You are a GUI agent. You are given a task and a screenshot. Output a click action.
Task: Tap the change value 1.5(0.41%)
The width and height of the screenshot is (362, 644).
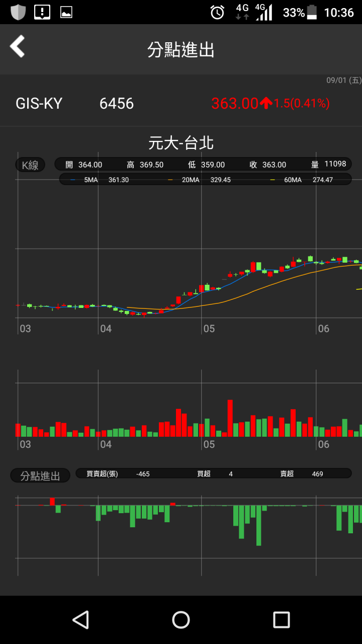302,103
